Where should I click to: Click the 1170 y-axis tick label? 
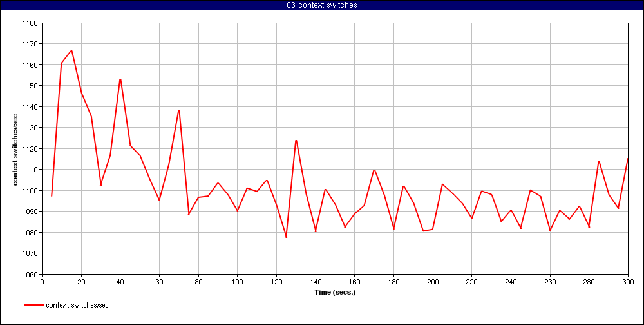coord(31,44)
